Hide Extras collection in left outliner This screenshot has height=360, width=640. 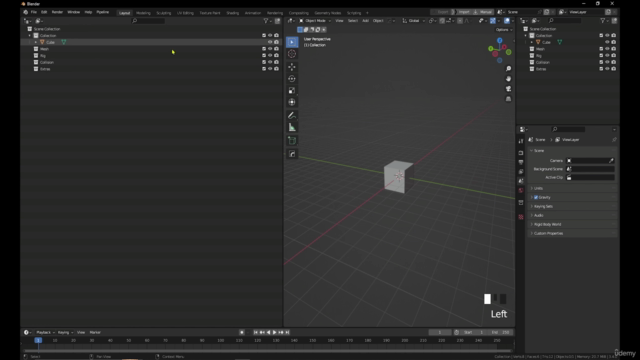[x=270, y=69]
